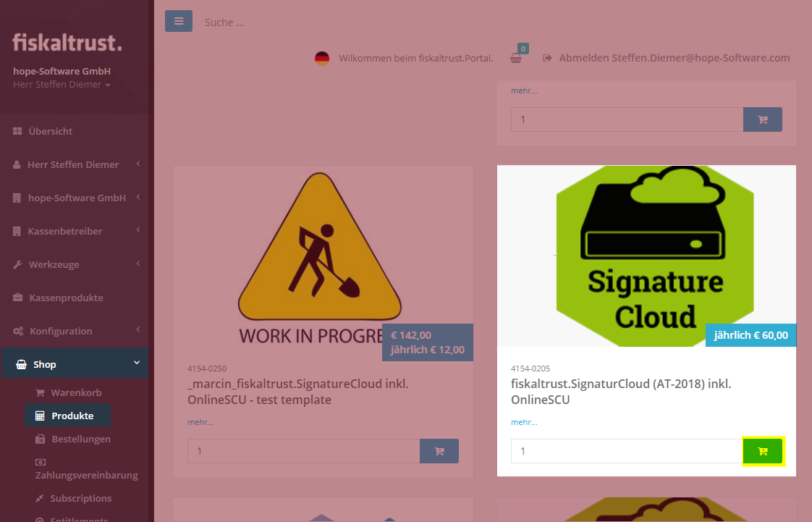
Task: Open Warenkorb under Shop
Action: (76, 393)
